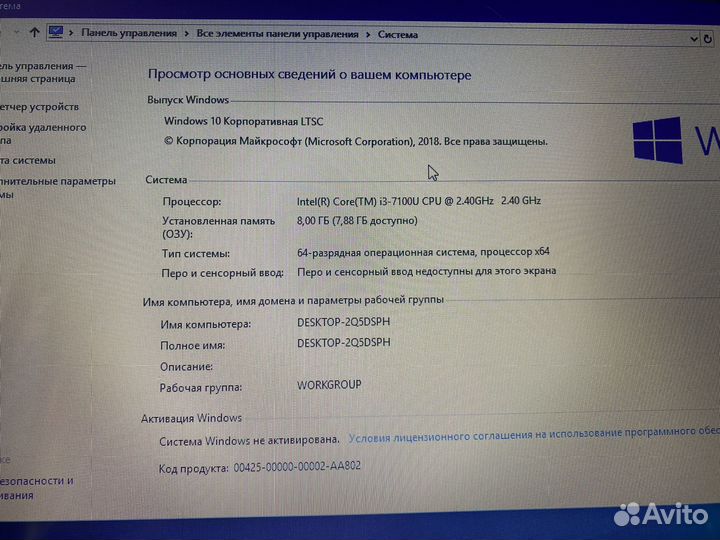Click the product code 00425-00000-00002-AA802
720x540 pixels.
tap(297, 467)
